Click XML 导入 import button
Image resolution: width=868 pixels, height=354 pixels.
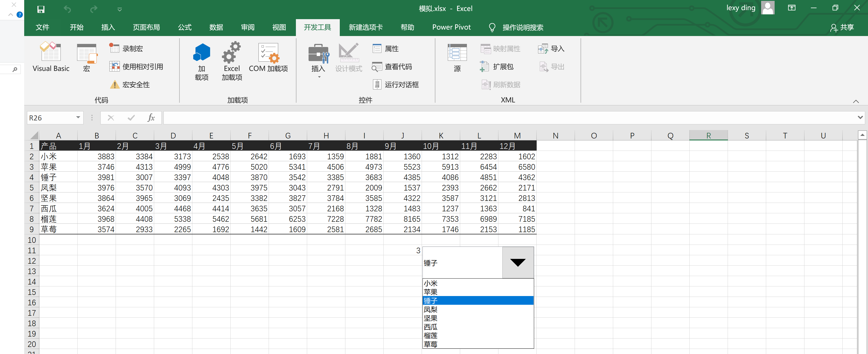(551, 49)
